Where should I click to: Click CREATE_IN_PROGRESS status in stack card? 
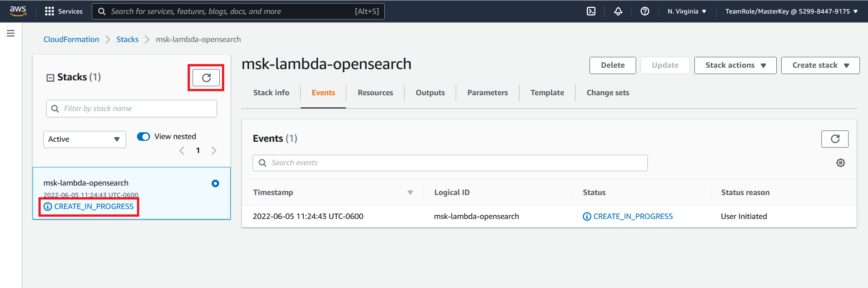click(94, 207)
